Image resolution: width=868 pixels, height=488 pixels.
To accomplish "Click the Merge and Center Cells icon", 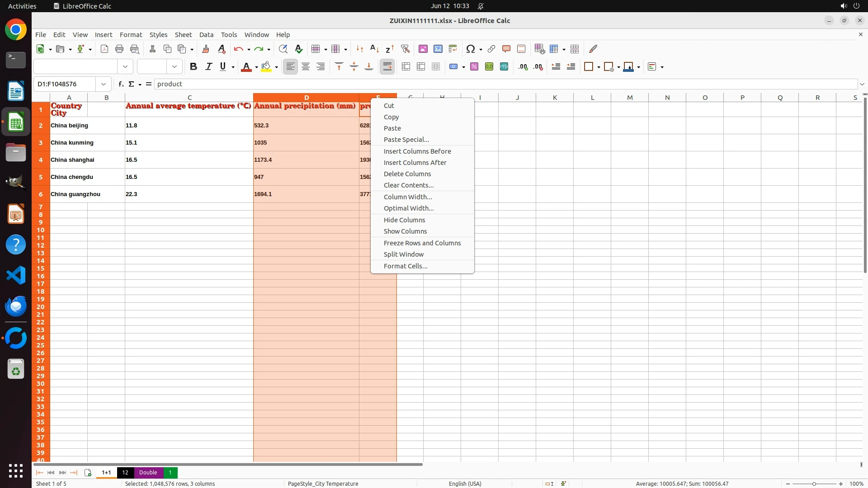I will (x=406, y=67).
